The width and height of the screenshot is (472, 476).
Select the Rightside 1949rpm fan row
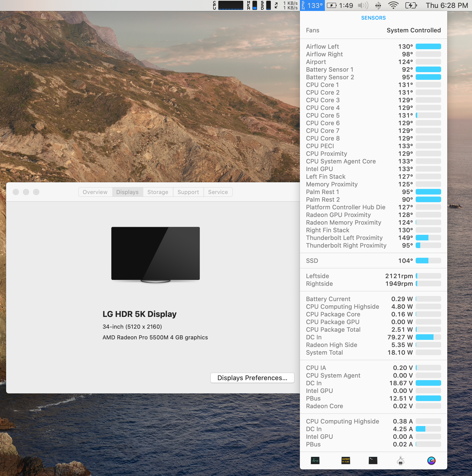click(373, 284)
